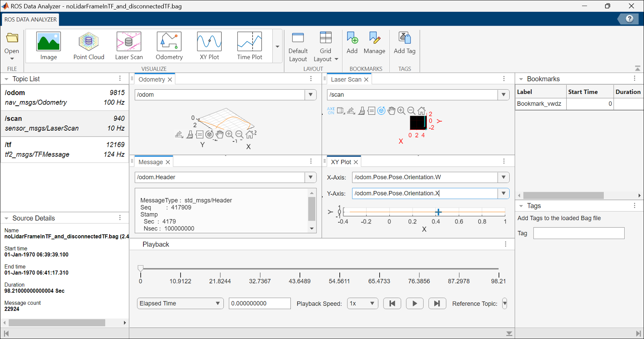The image size is (644, 339).
Task: Click export arrow icon in Laser Scan toolbar
Action: click(x=351, y=111)
